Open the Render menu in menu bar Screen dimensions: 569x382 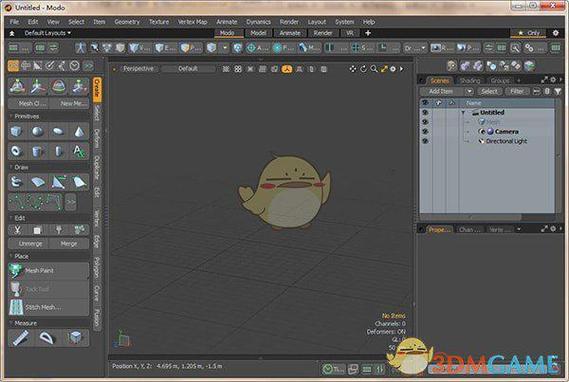click(x=289, y=22)
